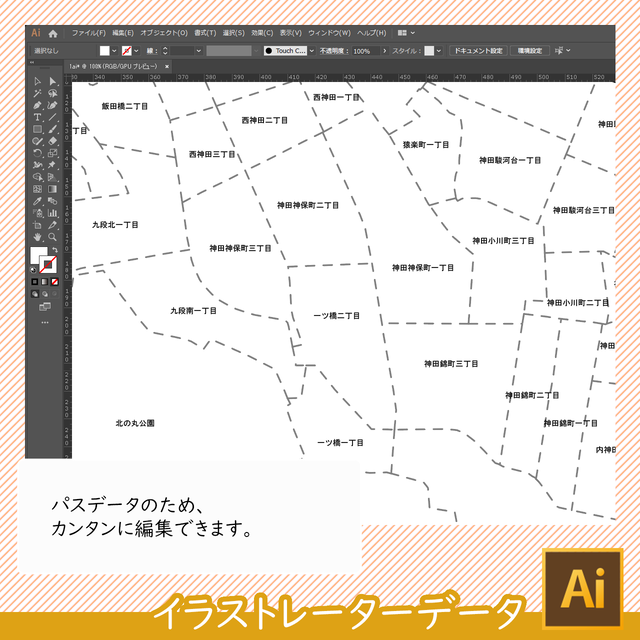This screenshot has width=640, height=640.
Task: Activate the Paintbrush tool
Action: coord(52,129)
